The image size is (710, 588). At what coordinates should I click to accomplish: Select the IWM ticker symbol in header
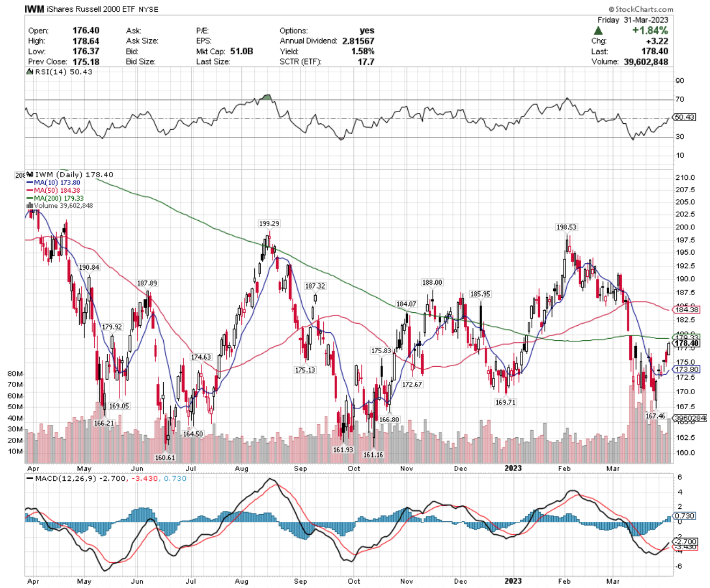click(34, 9)
